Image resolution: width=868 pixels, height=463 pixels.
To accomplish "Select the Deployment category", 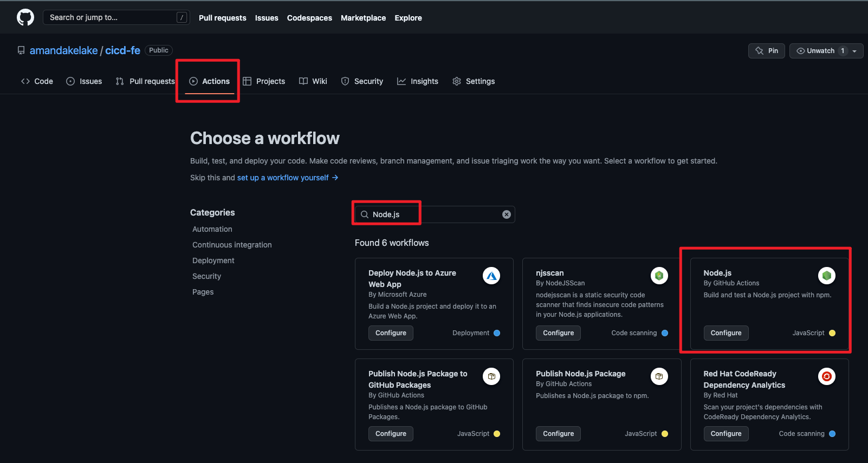I will 213,260.
